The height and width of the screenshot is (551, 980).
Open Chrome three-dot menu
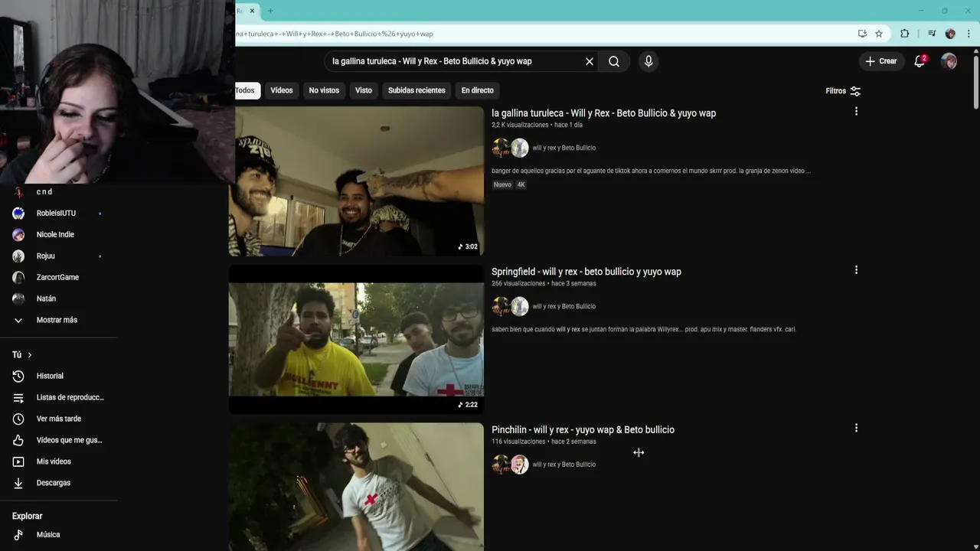coord(969,34)
